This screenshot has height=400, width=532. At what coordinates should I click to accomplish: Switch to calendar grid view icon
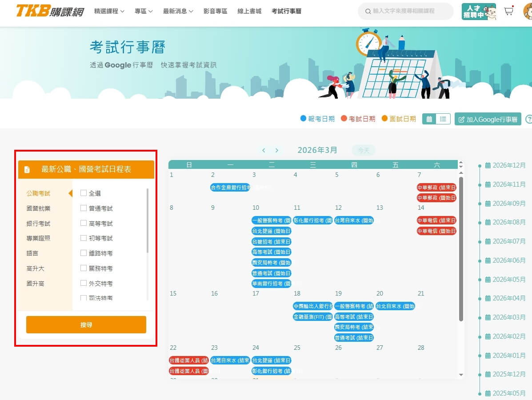click(x=429, y=119)
